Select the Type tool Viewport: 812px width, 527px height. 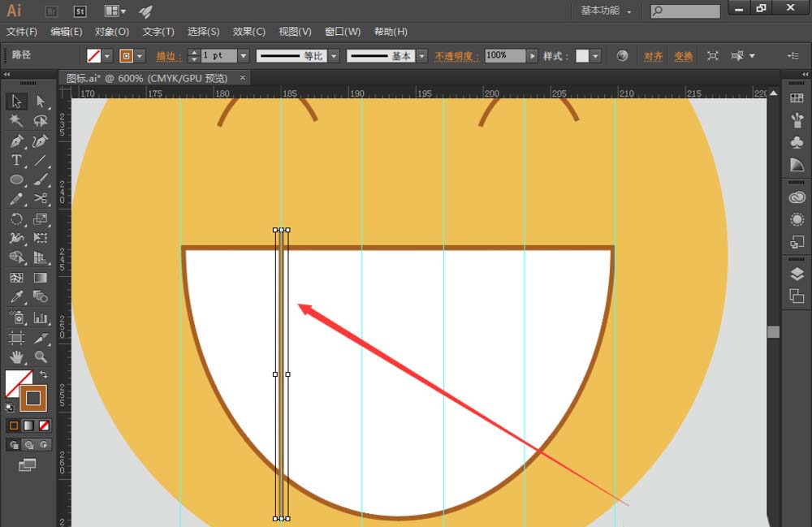(x=16, y=161)
